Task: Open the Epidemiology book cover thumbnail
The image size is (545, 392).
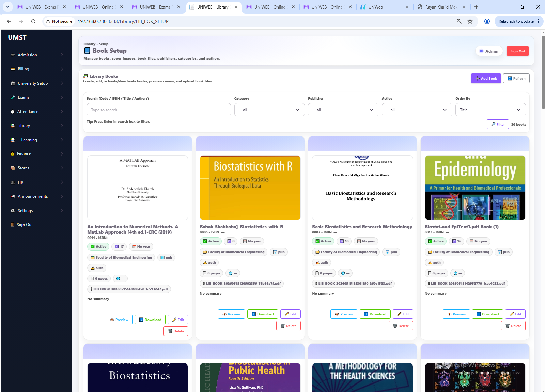Action: pos(475,188)
